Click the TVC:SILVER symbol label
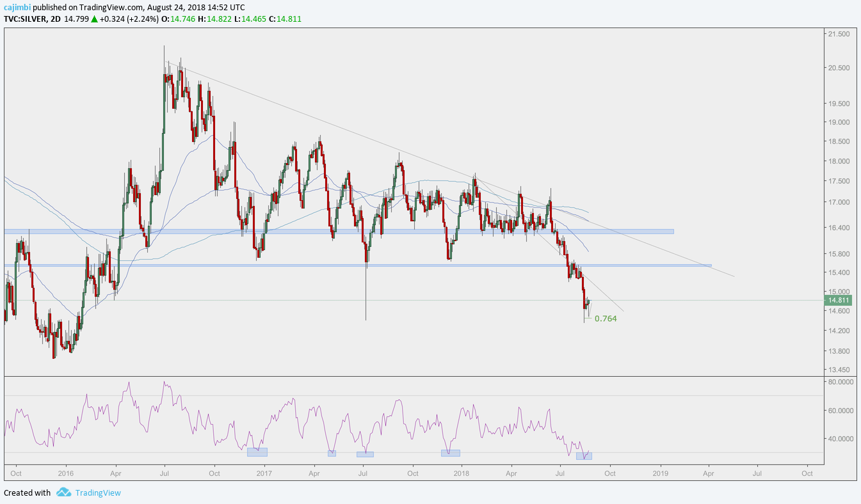The width and height of the screenshot is (861, 504). pos(24,19)
